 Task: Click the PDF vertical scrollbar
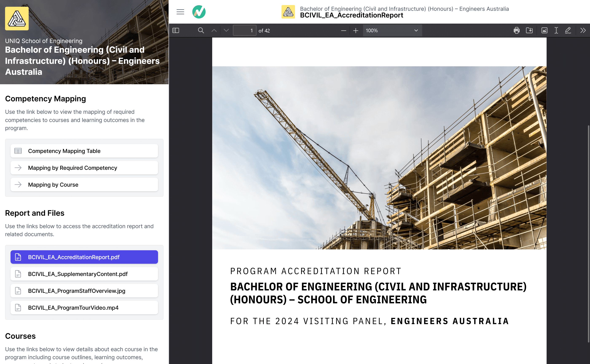coord(588,234)
